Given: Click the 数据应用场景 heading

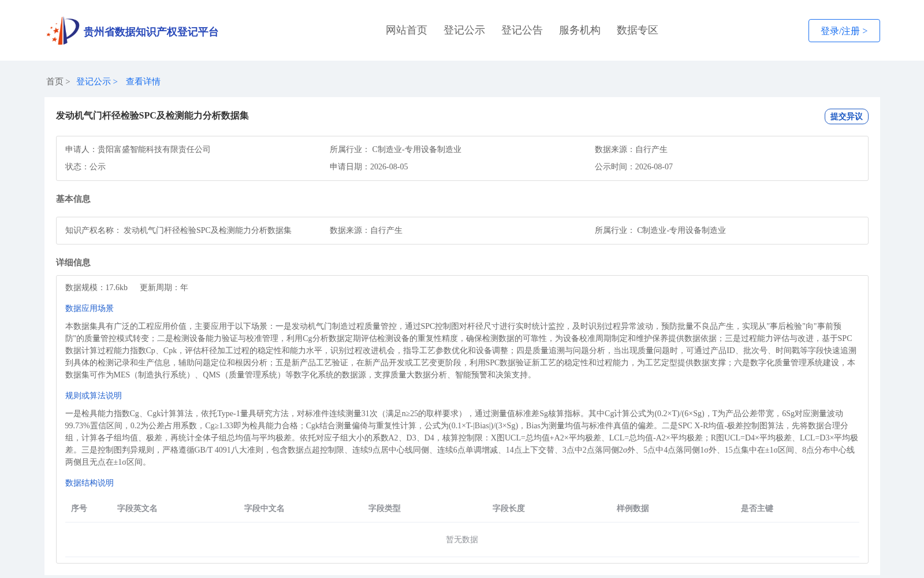Looking at the screenshot, I should (x=90, y=308).
